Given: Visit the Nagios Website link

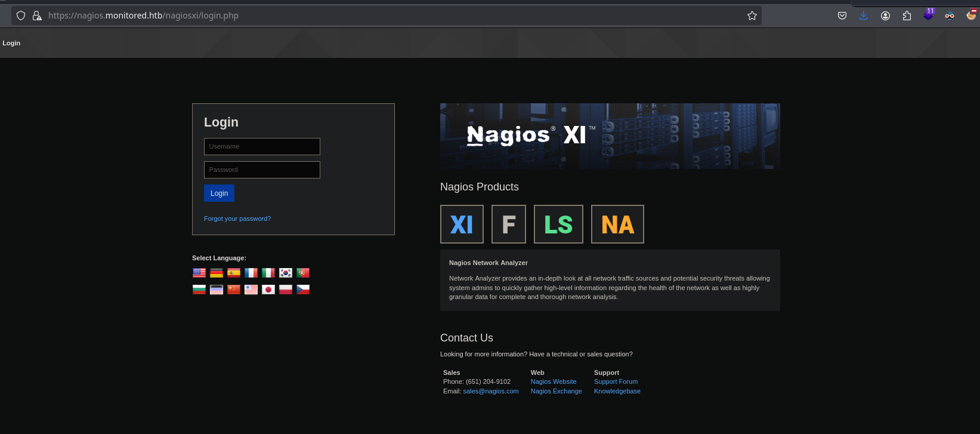Looking at the screenshot, I should coord(554,381).
